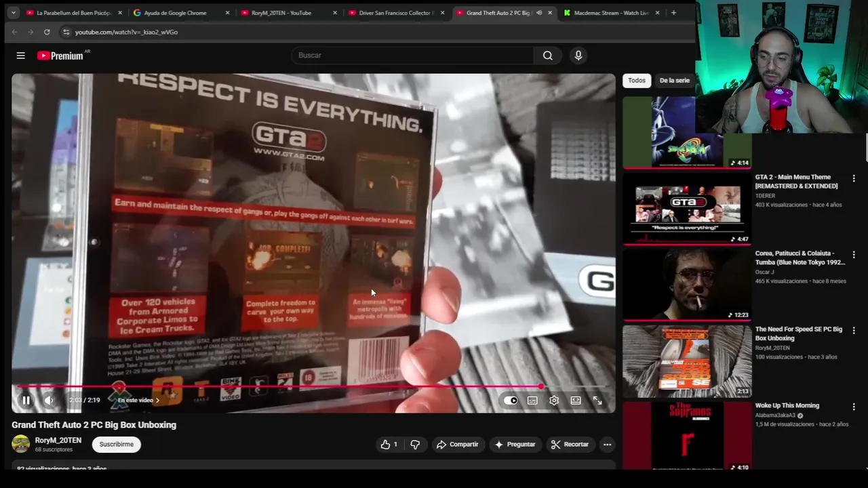This screenshot has height=488, width=868.
Task: Switch to Driver San Francisco Collector tab
Action: click(397, 13)
